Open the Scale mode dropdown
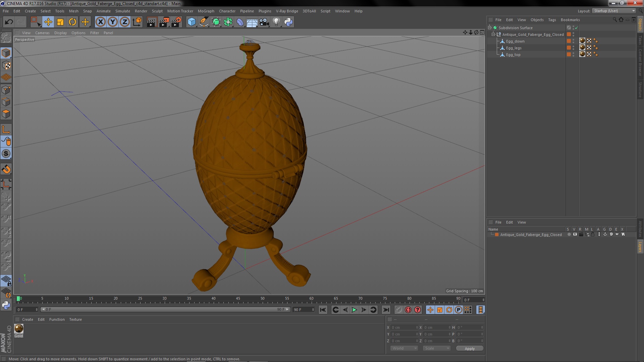Screen dimensions: 644x362 click(436, 348)
